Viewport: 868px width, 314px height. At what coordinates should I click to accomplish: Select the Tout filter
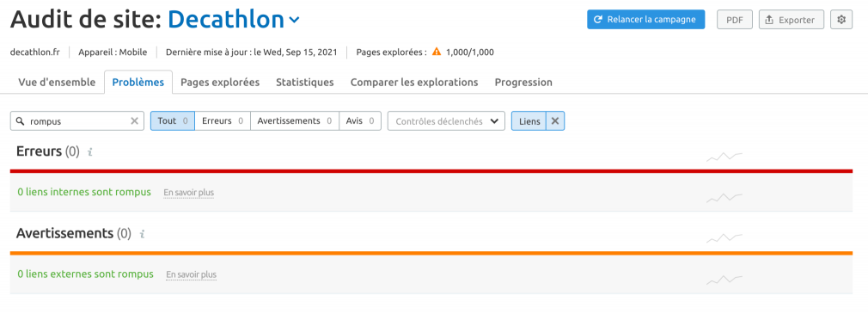[x=173, y=121]
